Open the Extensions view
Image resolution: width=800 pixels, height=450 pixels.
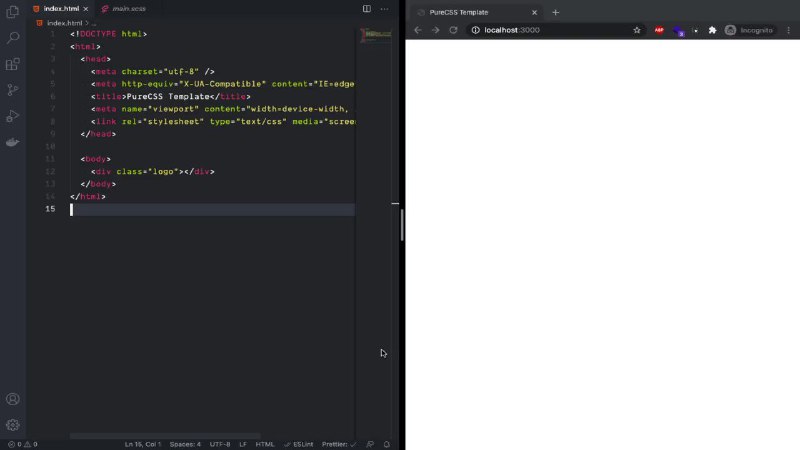pos(13,64)
